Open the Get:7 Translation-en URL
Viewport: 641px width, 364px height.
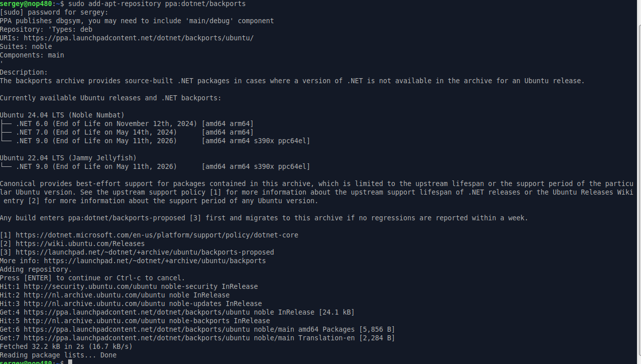tap(137, 338)
